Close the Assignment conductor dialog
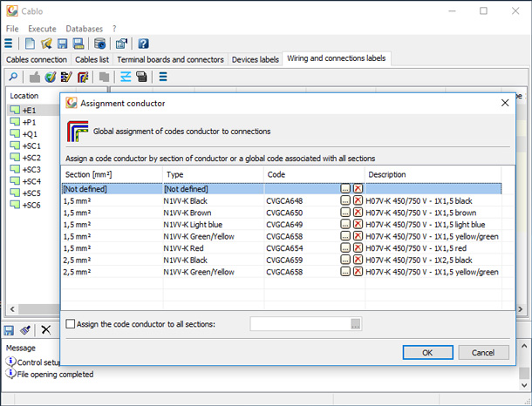Viewport: 532px width, 406px height. [505, 103]
